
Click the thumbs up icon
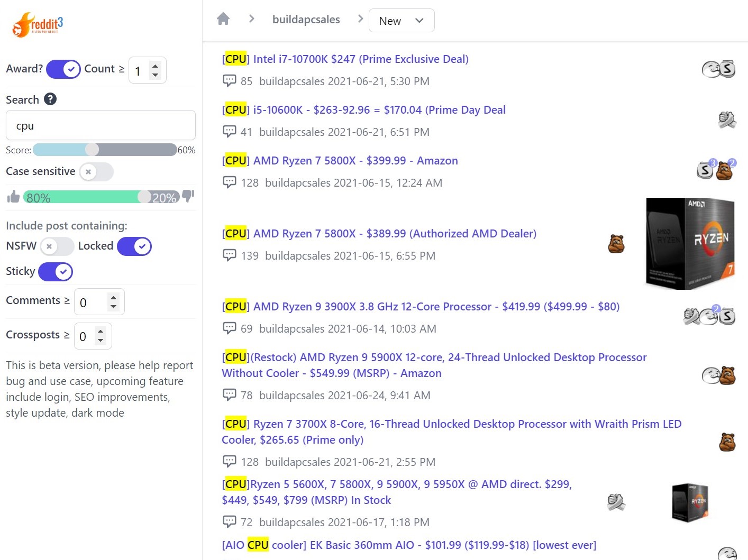pyautogui.click(x=13, y=197)
